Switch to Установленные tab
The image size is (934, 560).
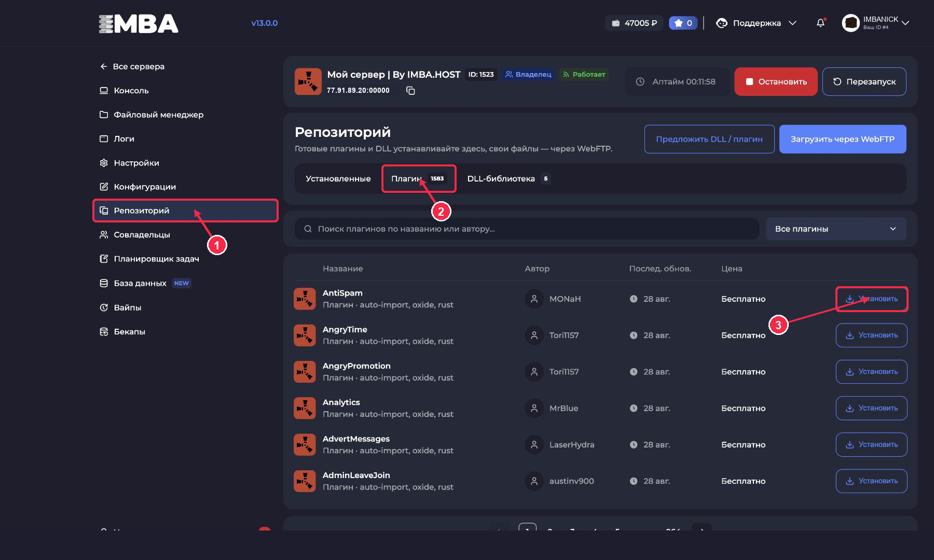coord(338,178)
